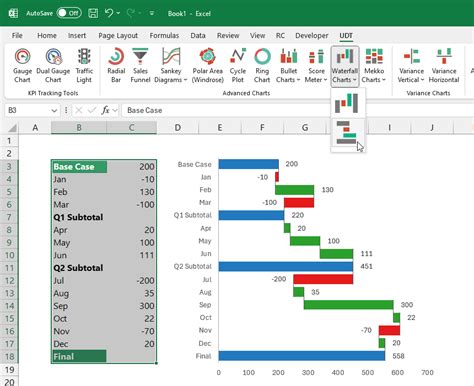Create a Radial Bar chart

point(116,66)
